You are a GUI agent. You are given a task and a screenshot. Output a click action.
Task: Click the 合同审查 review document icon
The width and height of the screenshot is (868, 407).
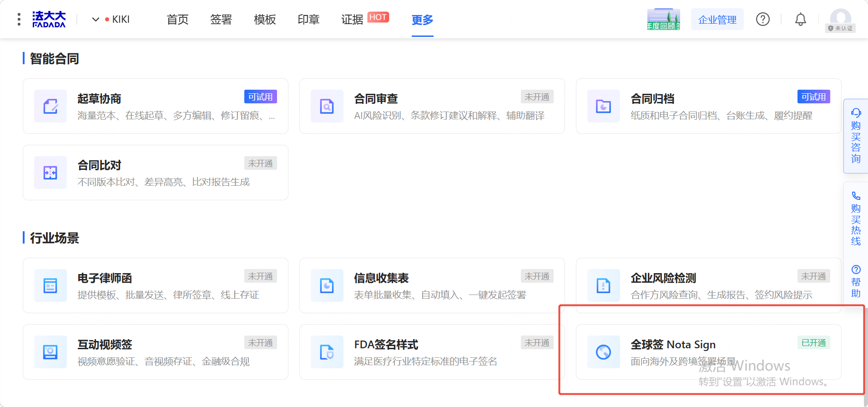point(327,106)
